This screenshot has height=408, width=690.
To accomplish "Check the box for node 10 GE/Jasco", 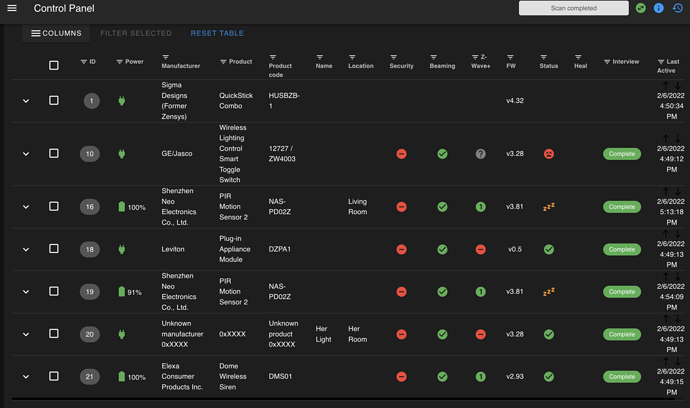I will (x=54, y=153).
